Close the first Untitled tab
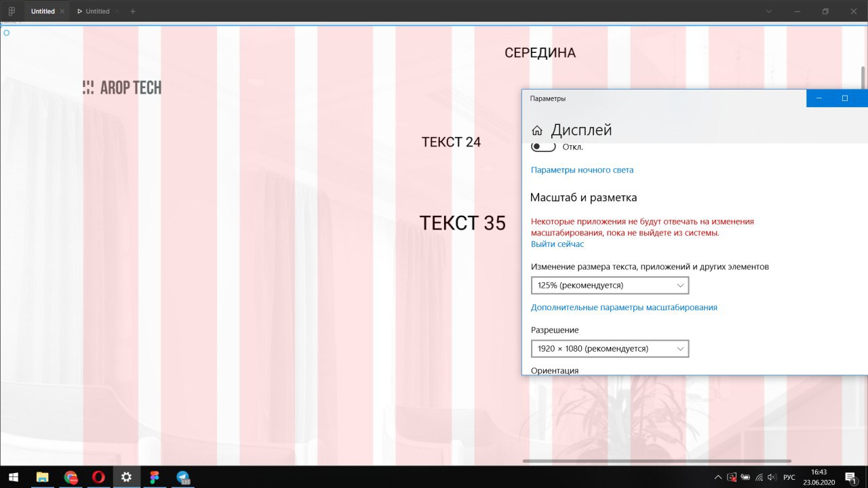This screenshot has width=868, height=488. [62, 12]
